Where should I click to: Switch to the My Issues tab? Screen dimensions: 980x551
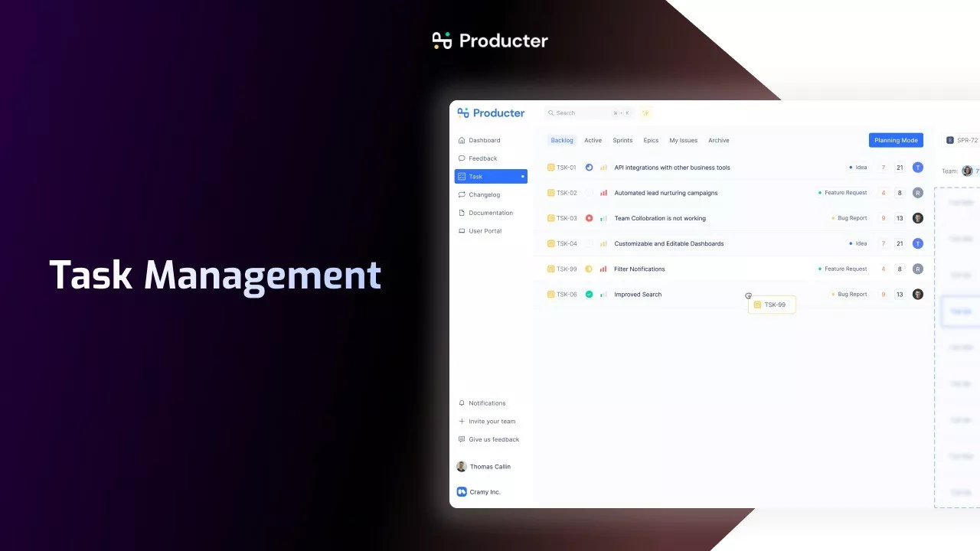(x=683, y=141)
